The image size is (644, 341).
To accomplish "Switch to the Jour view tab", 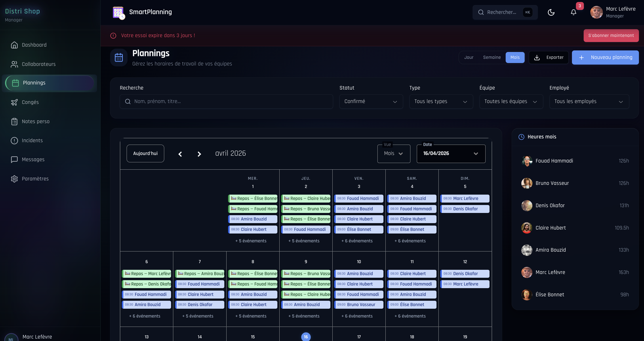I will point(469,57).
